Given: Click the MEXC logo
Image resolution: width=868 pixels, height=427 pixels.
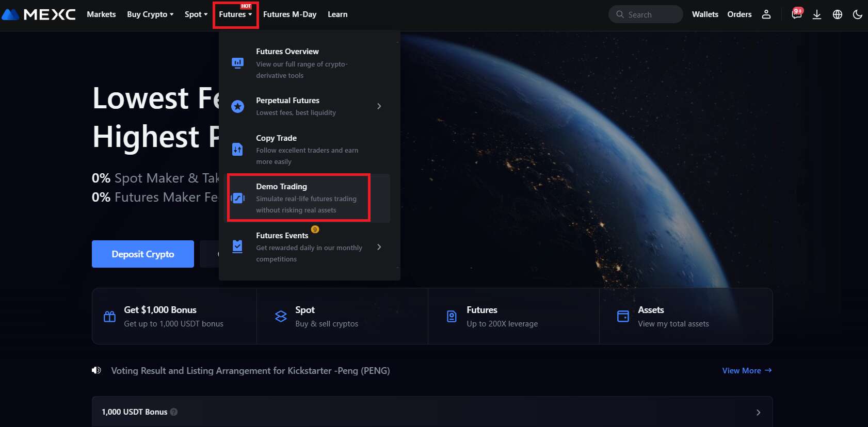Looking at the screenshot, I should (x=39, y=14).
